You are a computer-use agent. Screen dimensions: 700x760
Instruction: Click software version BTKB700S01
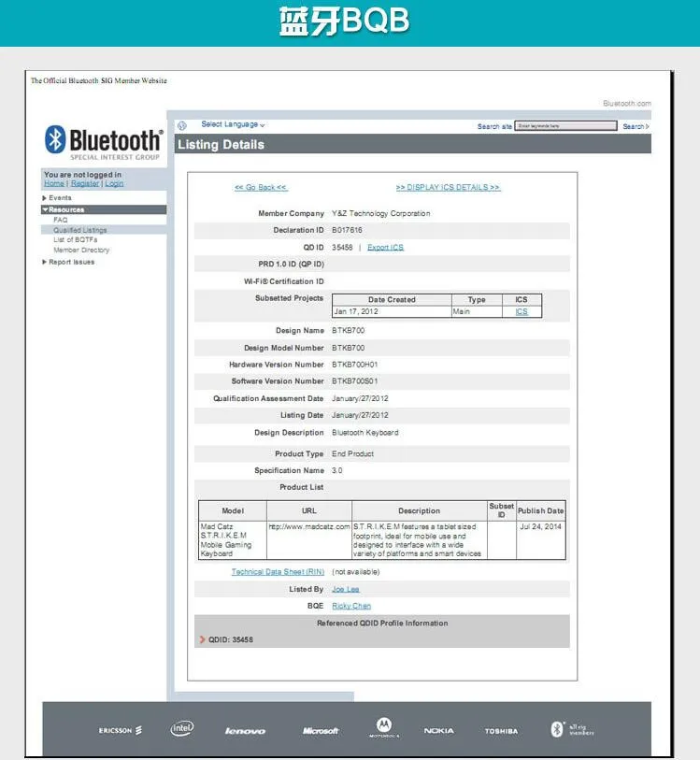pyautogui.click(x=354, y=381)
